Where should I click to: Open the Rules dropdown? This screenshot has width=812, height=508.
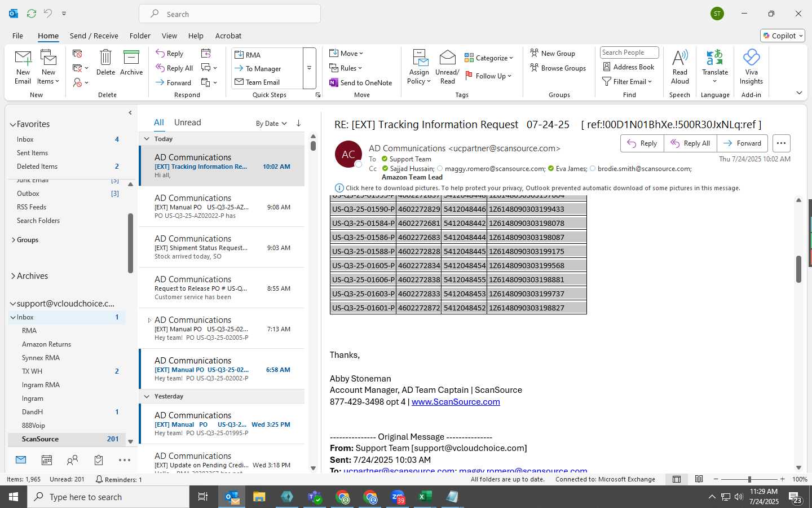tap(346, 68)
